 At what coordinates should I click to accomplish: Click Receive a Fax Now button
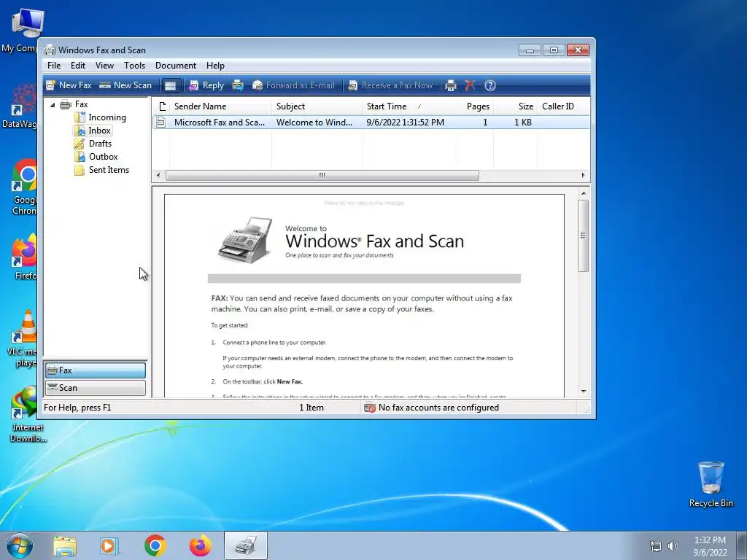pos(391,85)
